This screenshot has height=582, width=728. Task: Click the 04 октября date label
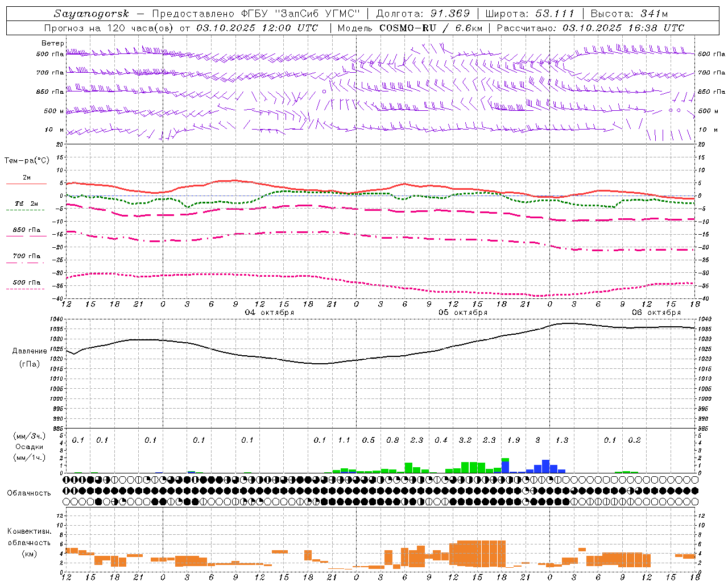(270, 313)
